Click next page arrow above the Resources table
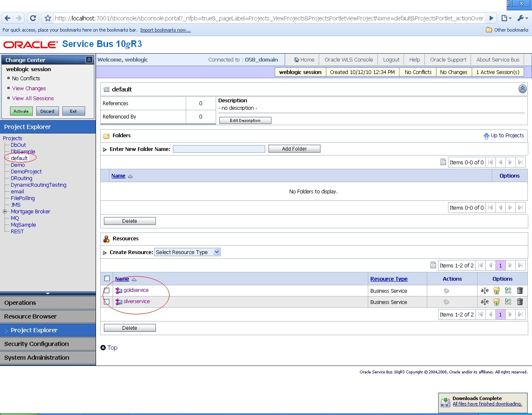Screen dimensions: 532x415 (510, 265)
